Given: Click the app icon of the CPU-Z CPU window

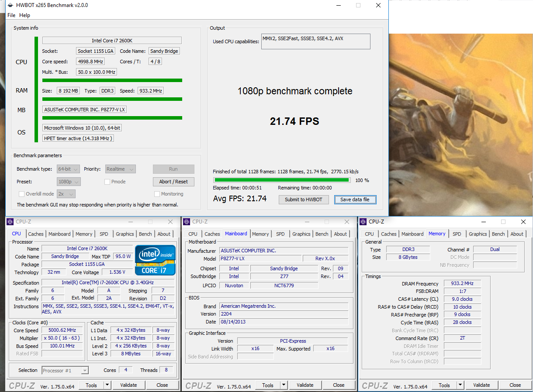Looking at the screenshot, I should click(10, 222).
